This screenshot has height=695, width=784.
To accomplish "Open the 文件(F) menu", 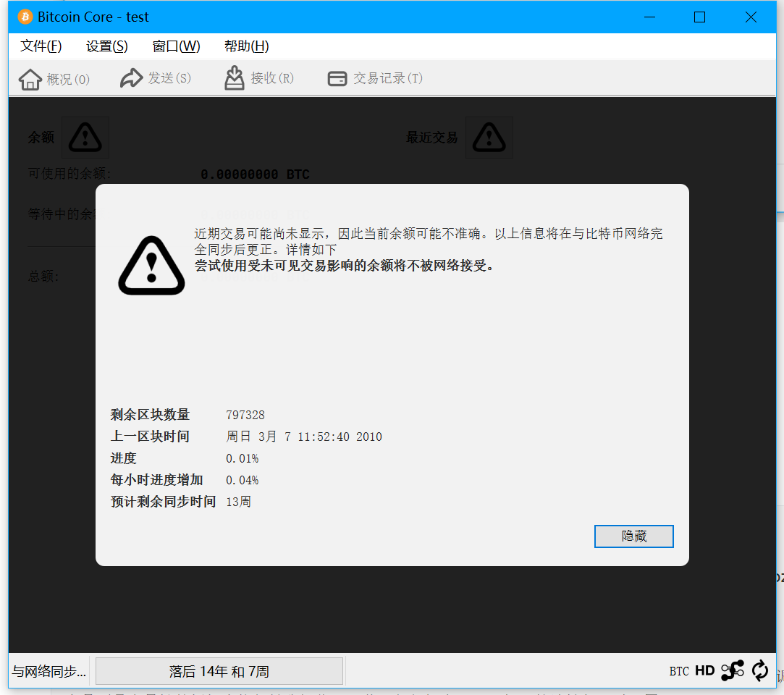I will (41, 46).
